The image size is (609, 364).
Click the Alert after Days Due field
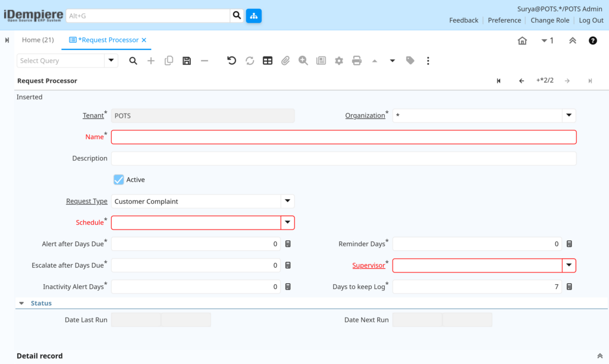pyautogui.click(x=196, y=244)
